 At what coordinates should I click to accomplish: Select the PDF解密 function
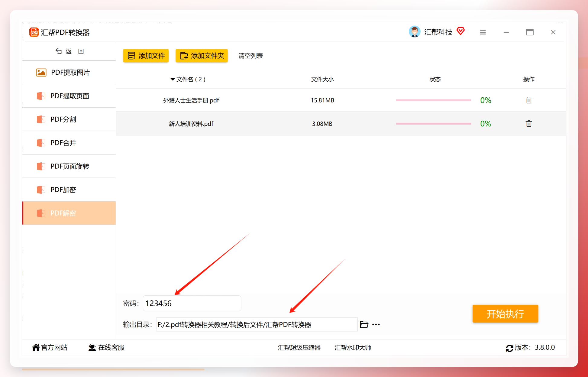[x=69, y=213]
